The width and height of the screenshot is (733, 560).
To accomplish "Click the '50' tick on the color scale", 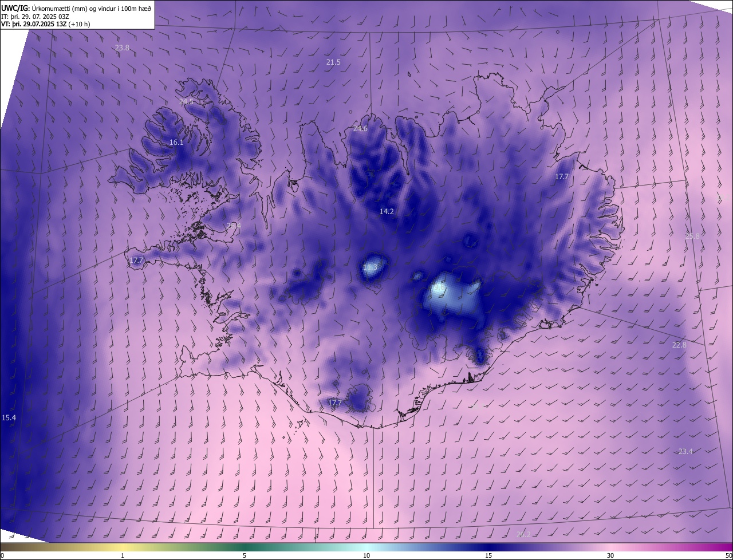I will (728, 555).
